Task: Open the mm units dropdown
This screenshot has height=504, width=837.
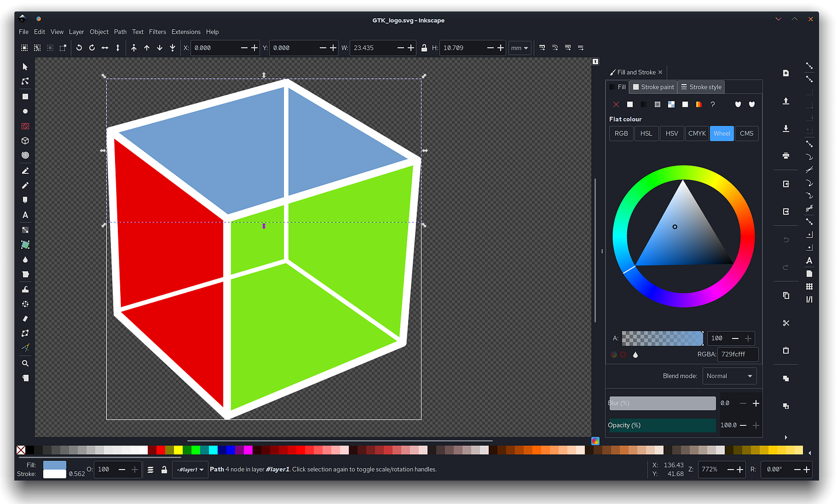Action: (x=520, y=48)
